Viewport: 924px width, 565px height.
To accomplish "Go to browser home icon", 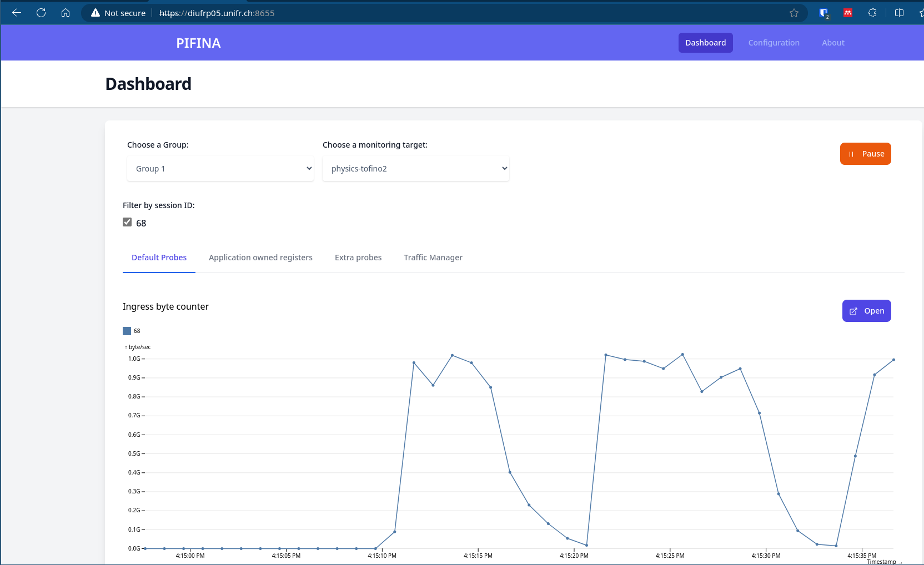I will 66,13.
